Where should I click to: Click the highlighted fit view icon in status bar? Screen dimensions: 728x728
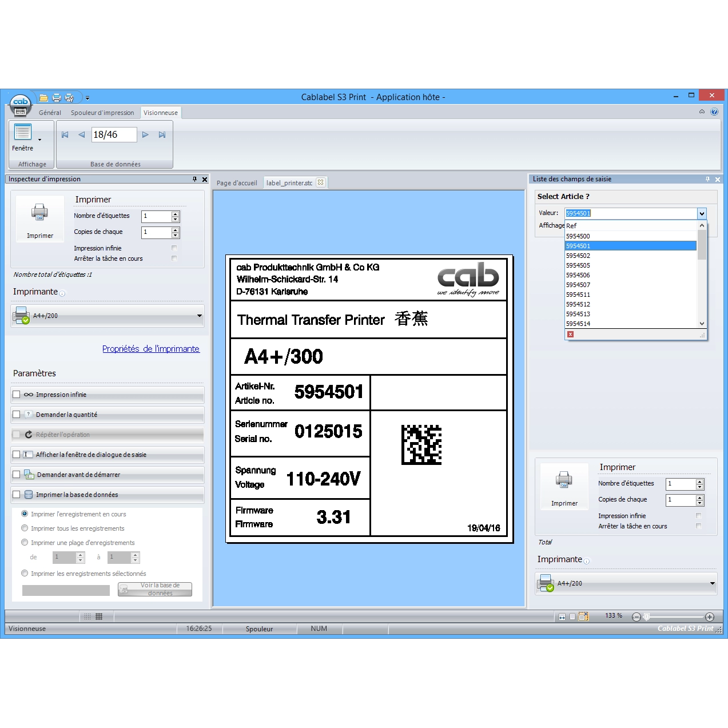pyautogui.click(x=583, y=616)
